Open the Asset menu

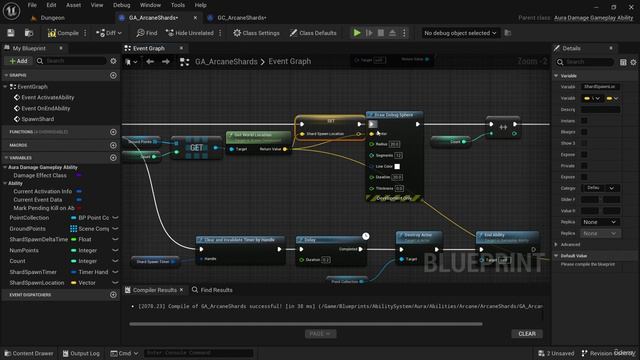click(73, 5)
